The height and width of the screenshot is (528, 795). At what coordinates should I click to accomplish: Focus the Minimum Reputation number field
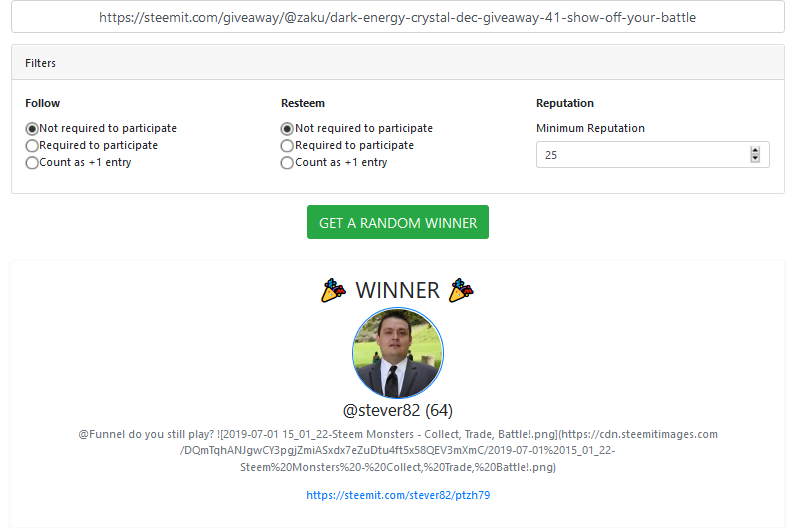point(653,155)
